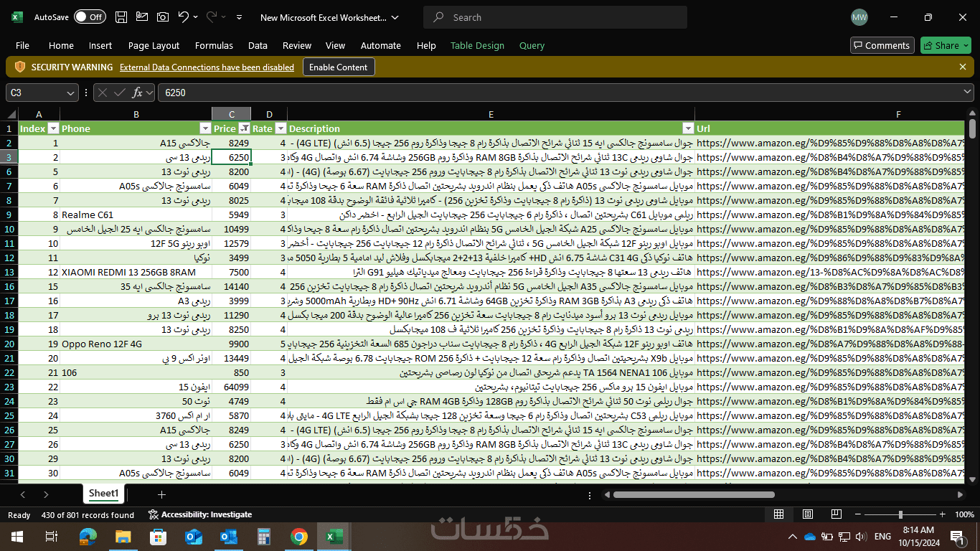Click the Undo arrow icon

click(184, 17)
